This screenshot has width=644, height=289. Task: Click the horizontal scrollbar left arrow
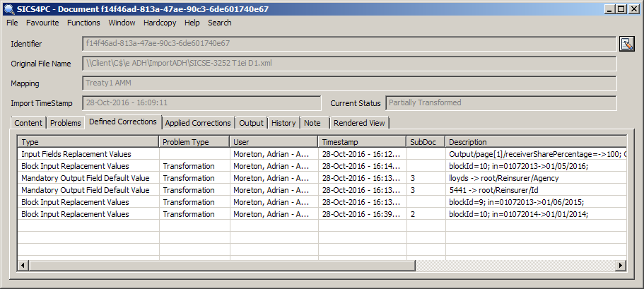point(23,265)
